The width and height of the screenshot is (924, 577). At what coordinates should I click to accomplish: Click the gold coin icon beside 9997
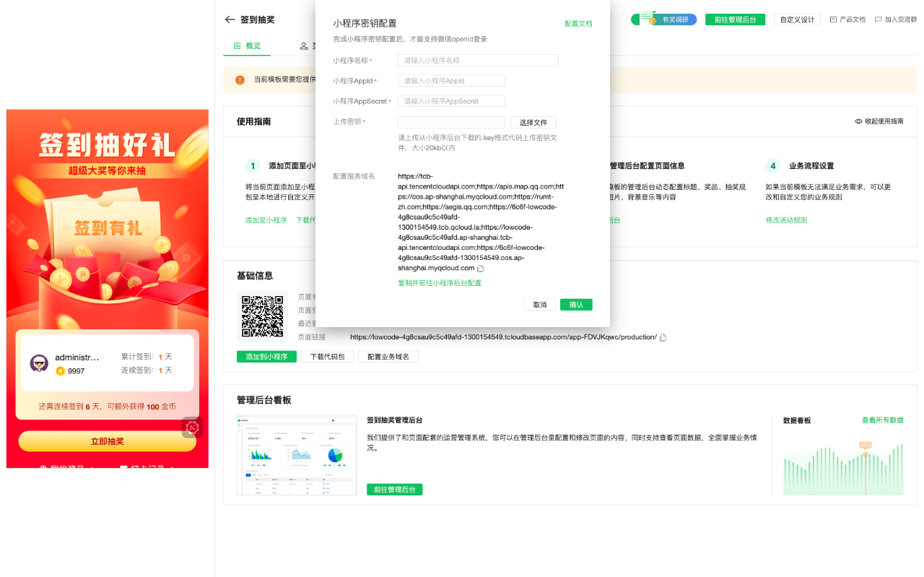[61, 370]
